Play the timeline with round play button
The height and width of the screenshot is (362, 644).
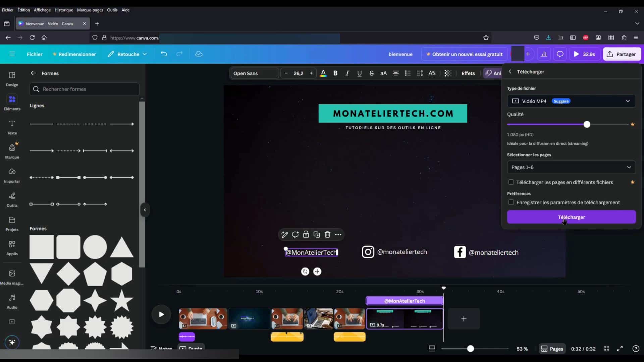coord(161,314)
